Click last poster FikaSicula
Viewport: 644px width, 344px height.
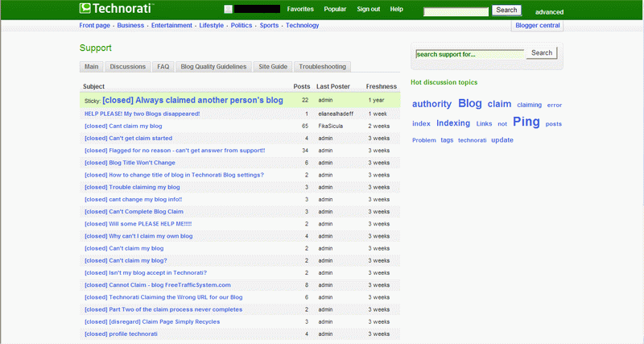click(330, 126)
